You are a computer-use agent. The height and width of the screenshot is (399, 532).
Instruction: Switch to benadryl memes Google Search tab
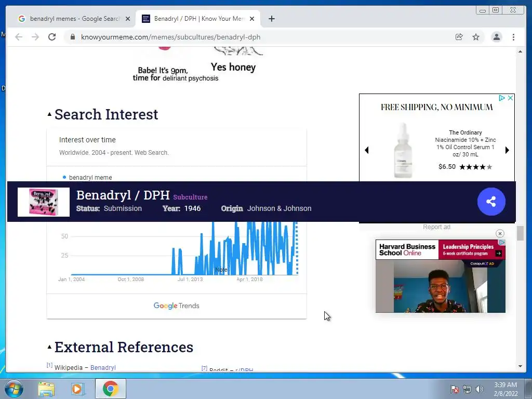(74, 19)
